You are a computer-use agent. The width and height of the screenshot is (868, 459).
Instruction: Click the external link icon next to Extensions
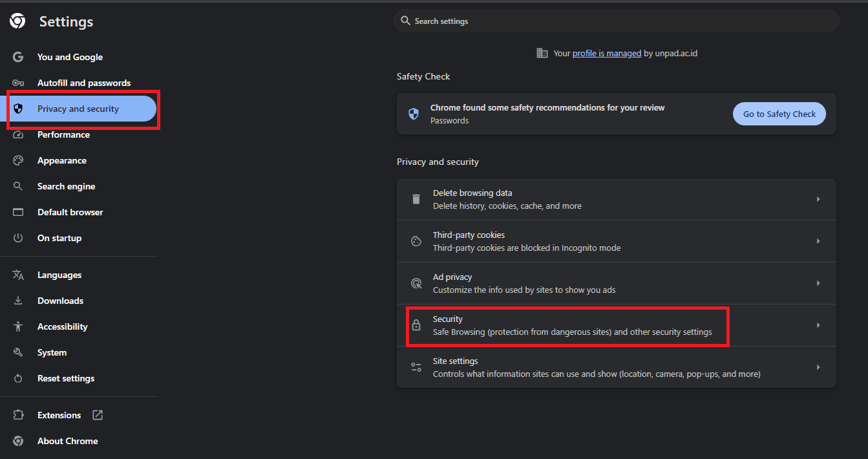click(98, 415)
